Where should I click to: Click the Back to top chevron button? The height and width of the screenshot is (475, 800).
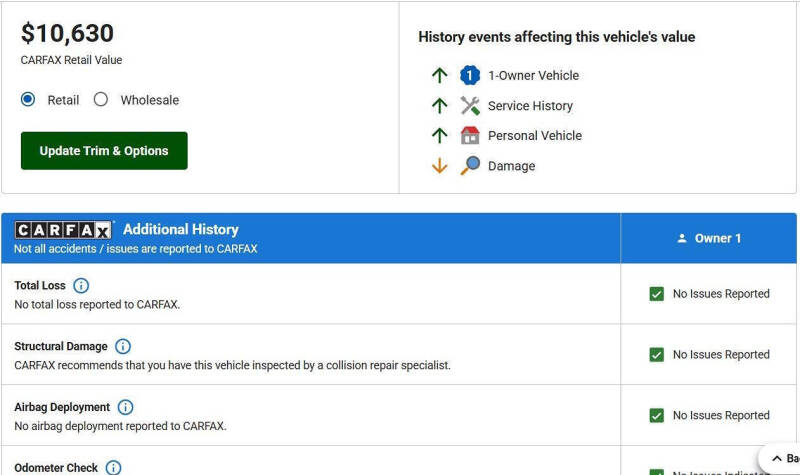[x=780, y=458]
